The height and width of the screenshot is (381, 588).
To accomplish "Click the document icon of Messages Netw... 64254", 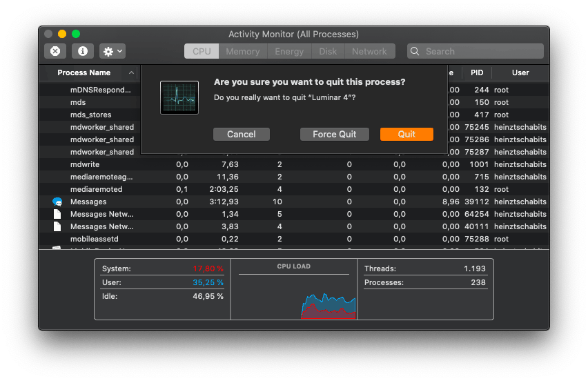I will point(57,214).
